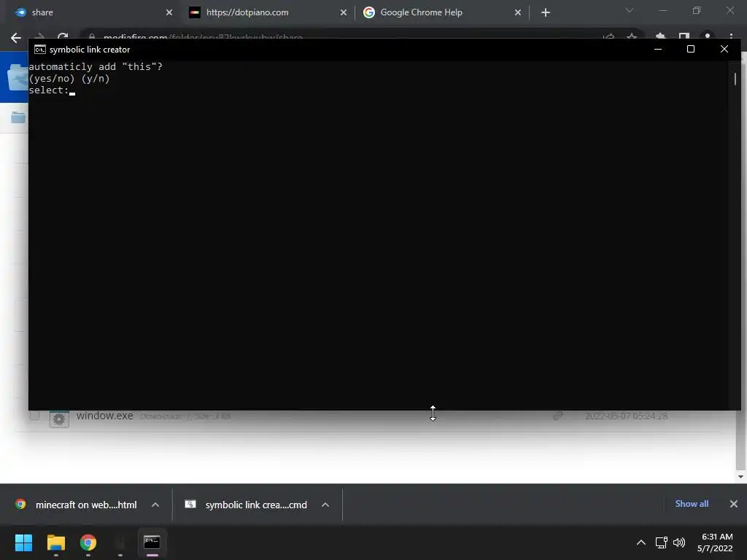Click the page scrollbar down arrow

740,476
